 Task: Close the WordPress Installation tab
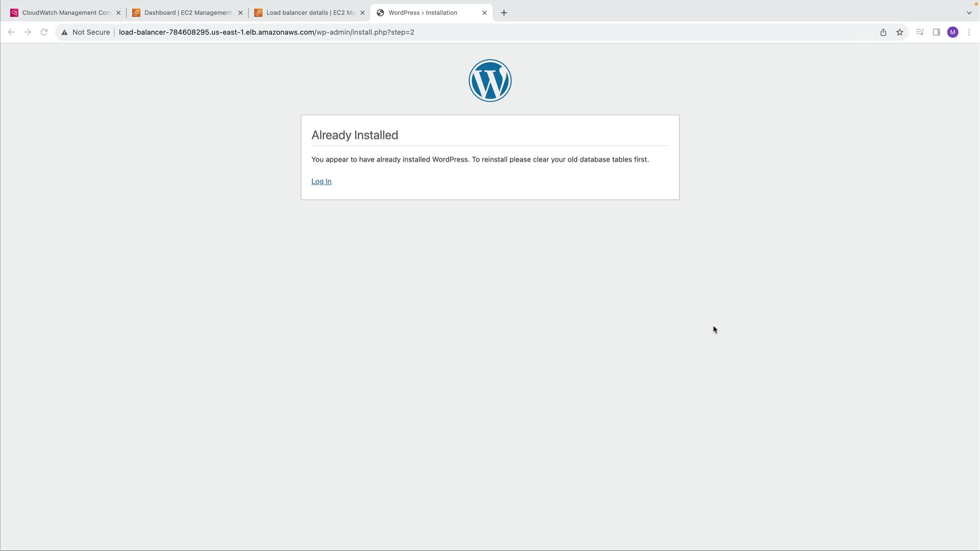coord(484,13)
